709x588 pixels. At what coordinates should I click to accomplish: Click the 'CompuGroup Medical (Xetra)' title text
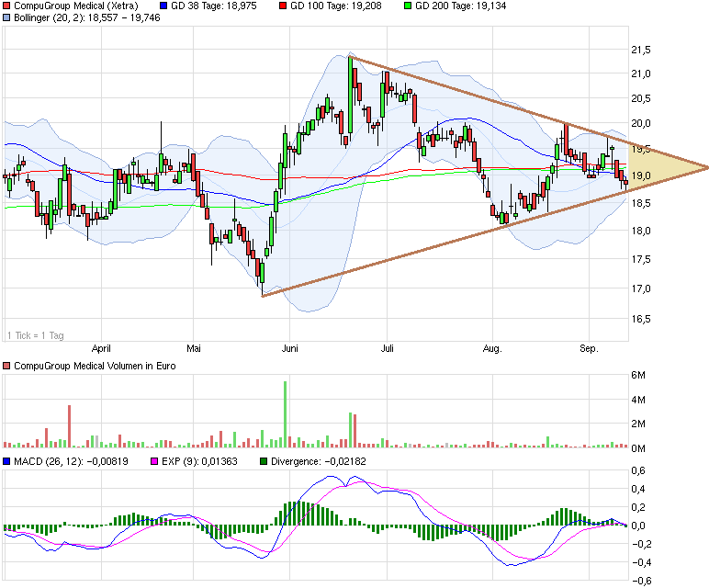click(x=76, y=6)
